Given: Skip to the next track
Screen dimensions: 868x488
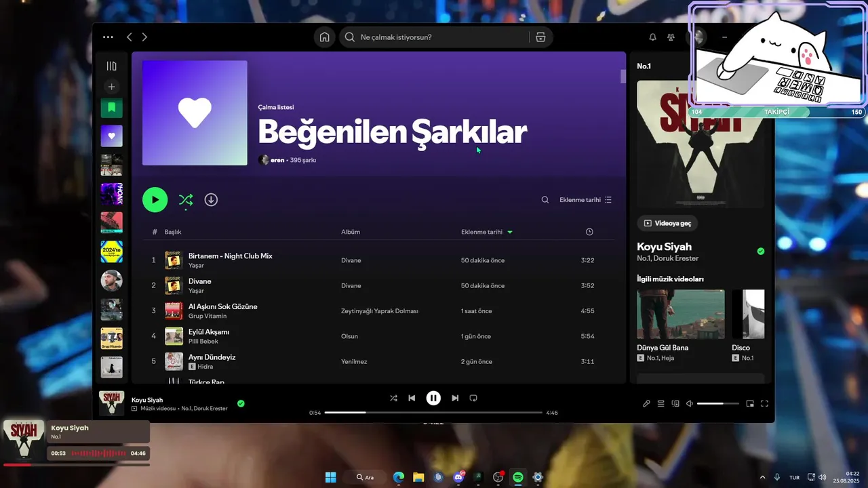Looking at the screenshot, I should click(x=455, y=399).
